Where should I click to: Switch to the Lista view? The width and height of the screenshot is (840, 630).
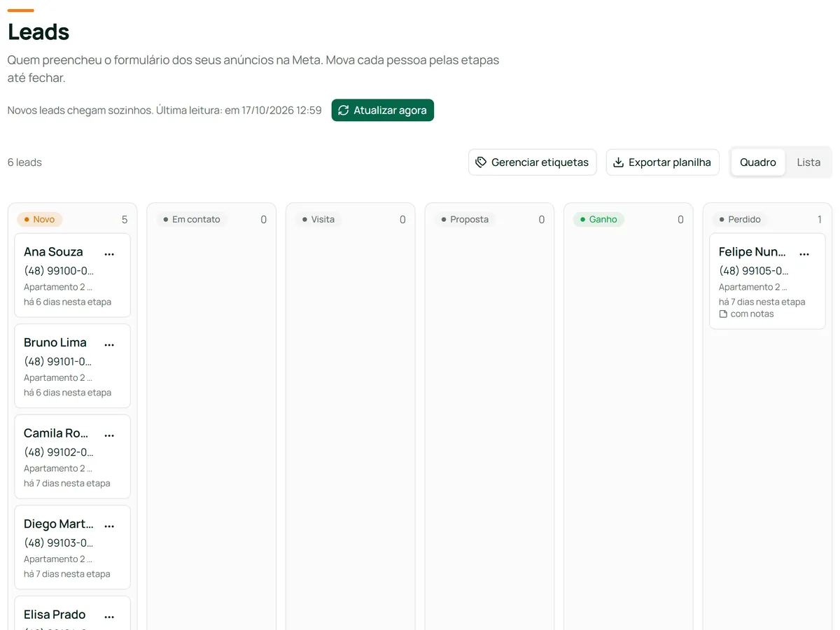808,162
